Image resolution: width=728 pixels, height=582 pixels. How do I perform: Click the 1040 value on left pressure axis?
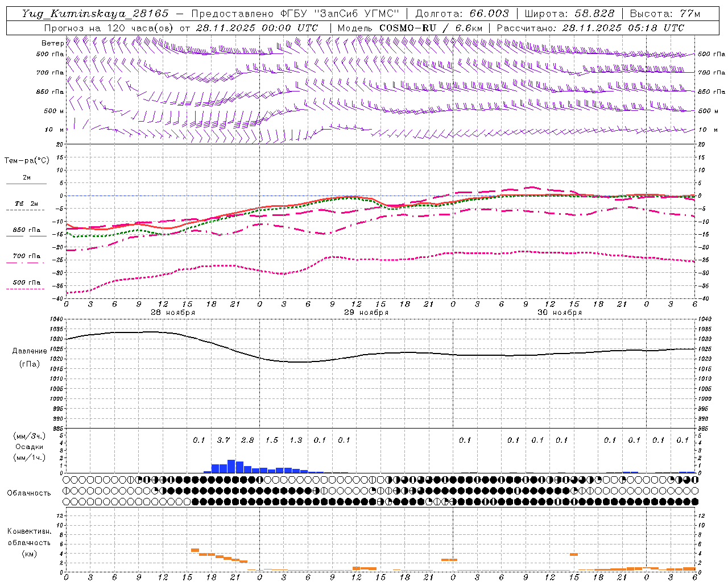57,319
